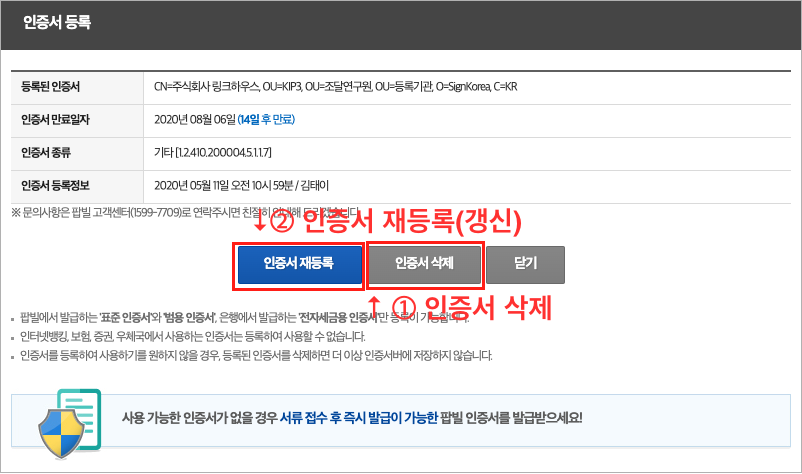
Task: Click the red ① 인증서 삭제 annotation
Action: pyautogui.click(x=460, y=307)
